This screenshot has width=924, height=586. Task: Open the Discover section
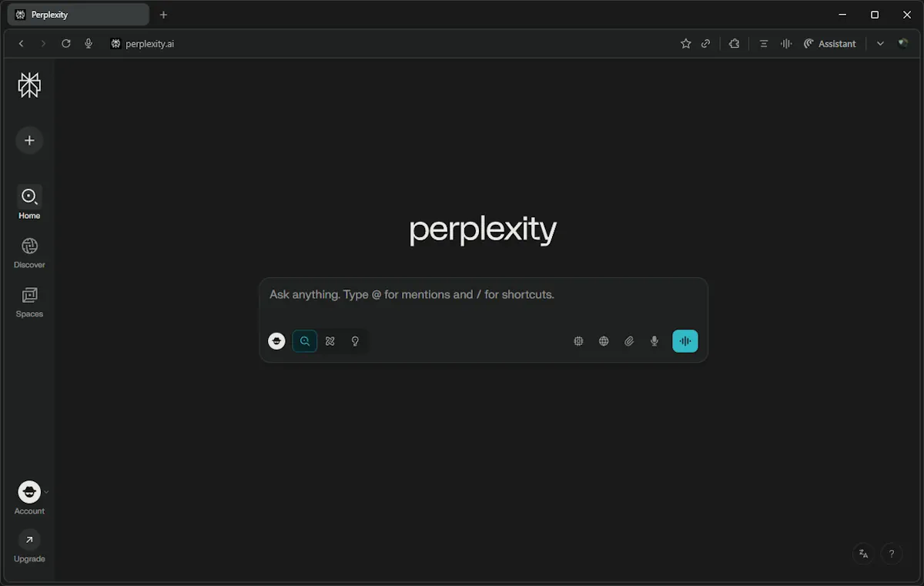(29, 253)
